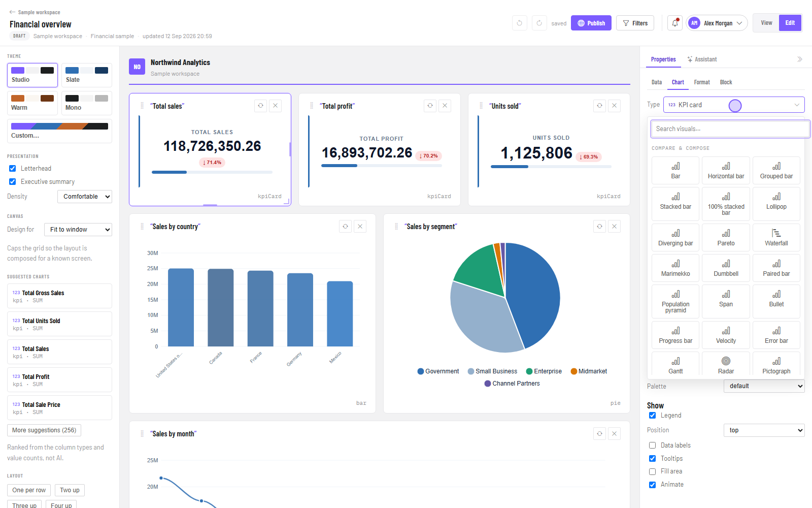Uncheck the Letterhead option
Screen dimensions: 812x508
click(13, 169)
